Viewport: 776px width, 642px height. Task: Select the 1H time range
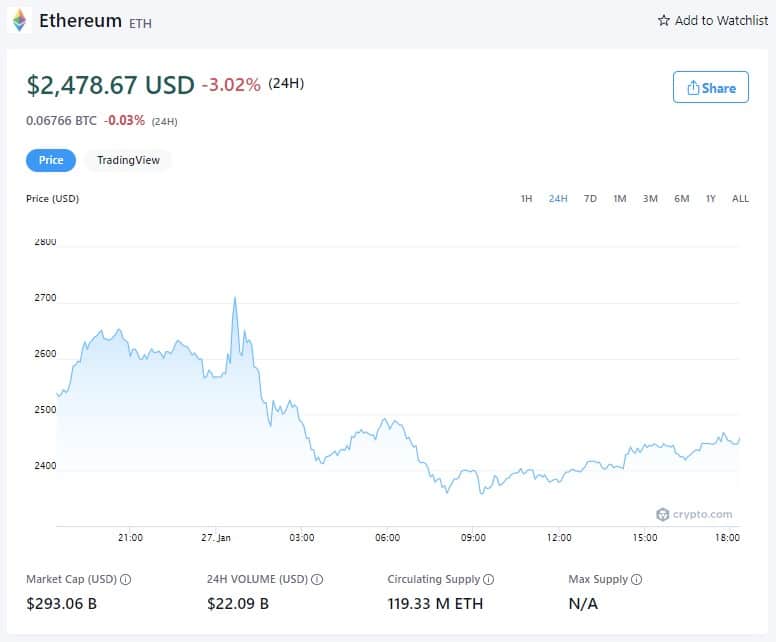pos(526,198)
